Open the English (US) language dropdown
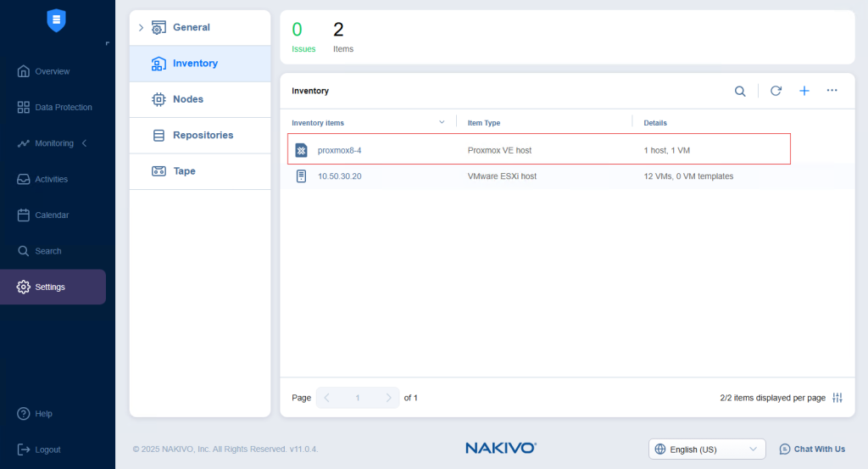Image resolution: width=868 pixels, height=469 pixels. (x=707, y=449)
